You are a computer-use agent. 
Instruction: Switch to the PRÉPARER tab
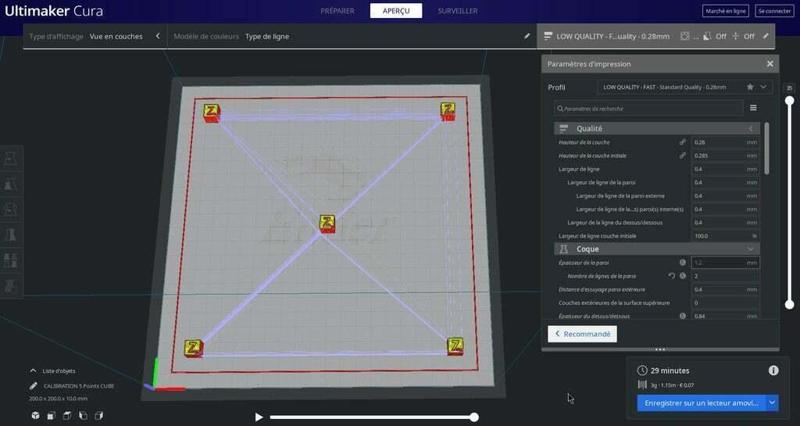click(x=337, y=11)
